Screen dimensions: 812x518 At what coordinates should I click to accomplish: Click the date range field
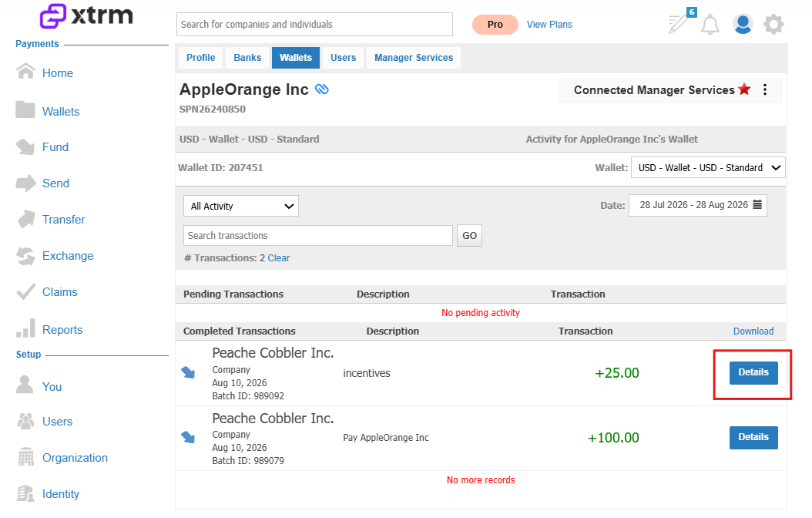pyautogui.click(x=697, y=205)
